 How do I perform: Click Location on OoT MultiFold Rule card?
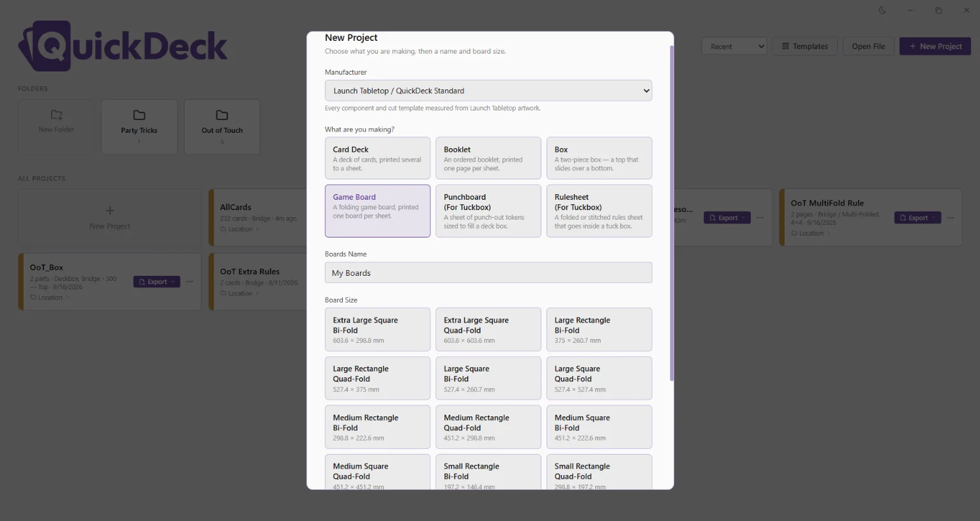pyautogui.click(x=811, y=233)
